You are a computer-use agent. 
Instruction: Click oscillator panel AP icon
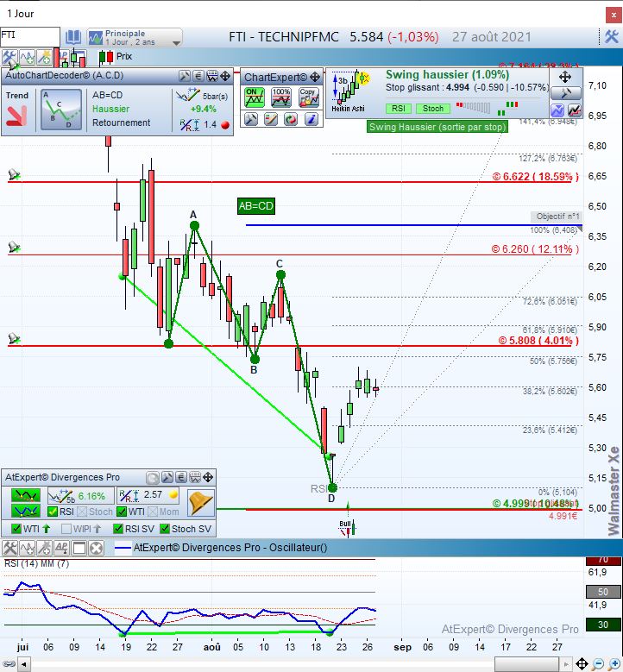tap(62, 548)
